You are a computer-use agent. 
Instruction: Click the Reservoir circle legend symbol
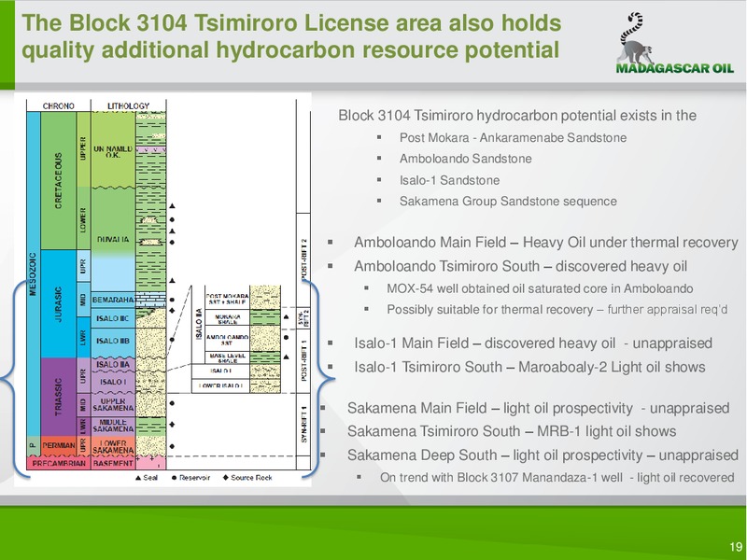pos(175,478)
